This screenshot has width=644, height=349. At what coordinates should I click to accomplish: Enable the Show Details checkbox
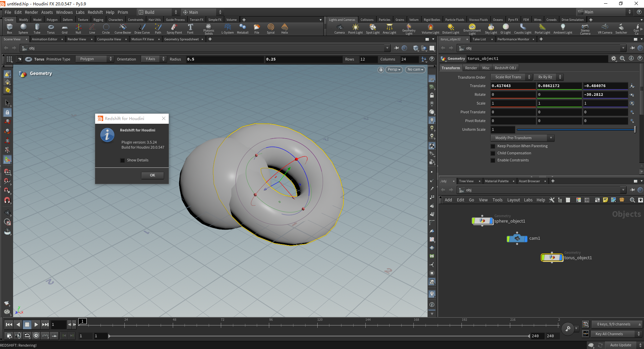click(123, 160)
